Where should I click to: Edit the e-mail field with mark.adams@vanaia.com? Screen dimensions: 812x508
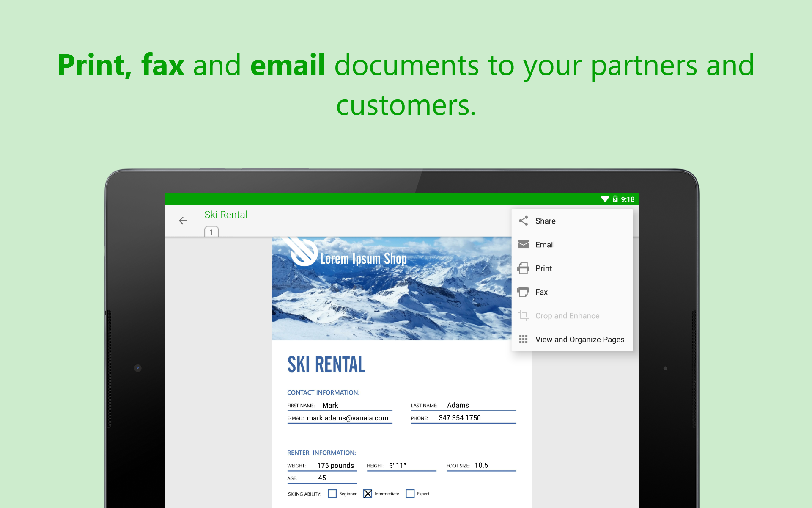click(340, 418)
